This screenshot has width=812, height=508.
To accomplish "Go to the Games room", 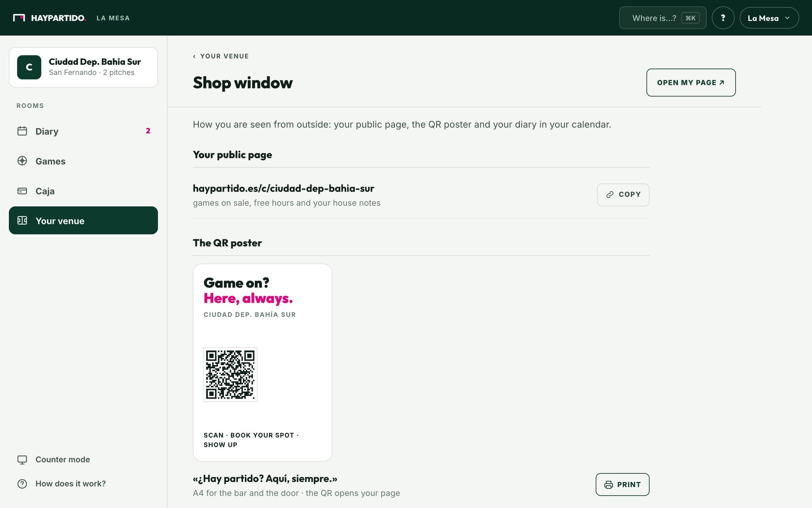I will pyautogui.click(x=83, y=161).
